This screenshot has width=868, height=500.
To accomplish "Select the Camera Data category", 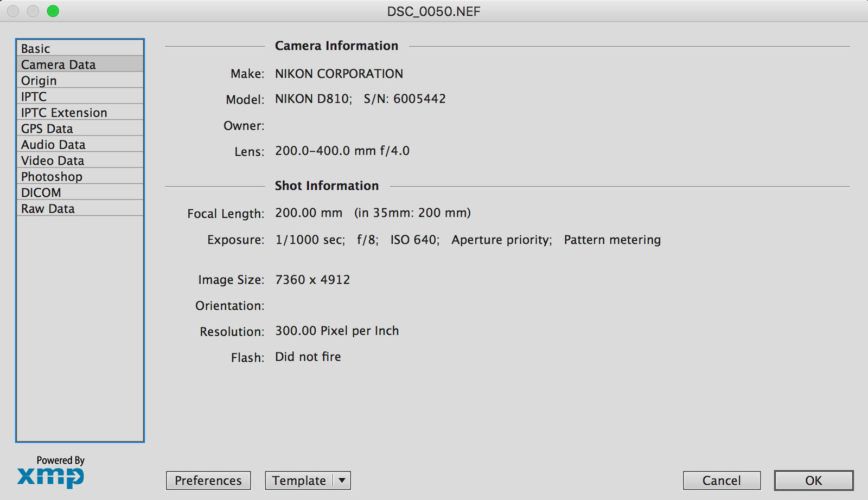I will click(80, 64).
